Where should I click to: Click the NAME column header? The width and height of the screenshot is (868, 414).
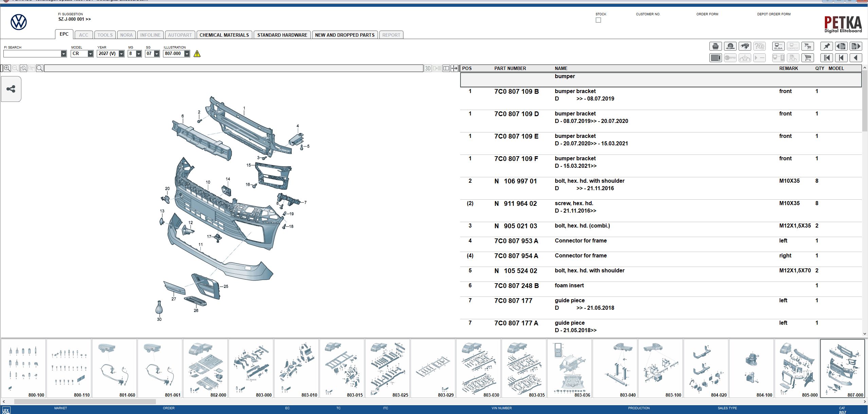[x=561, y=68]
